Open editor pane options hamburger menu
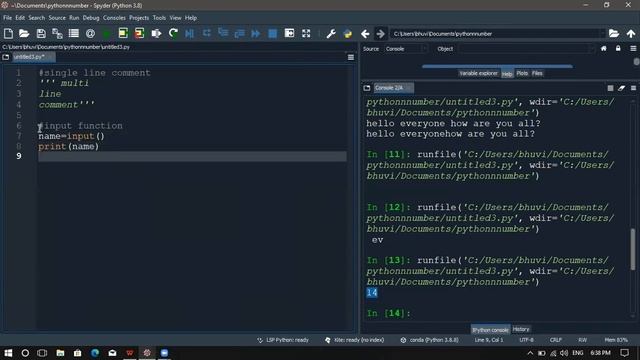The height and width of the screenshot is (360, 640). pyautogui.click(x=351, y=58)
